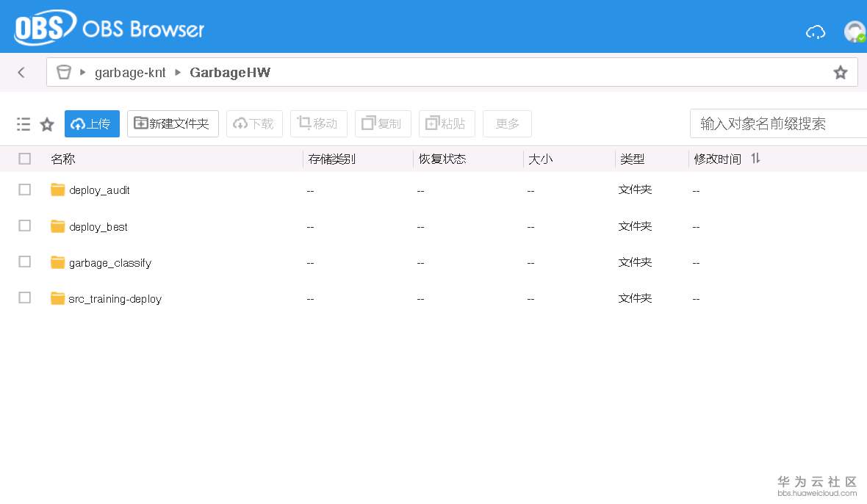Click the deploy_best folder icon
Screen dimensions: 867x504
57,226
